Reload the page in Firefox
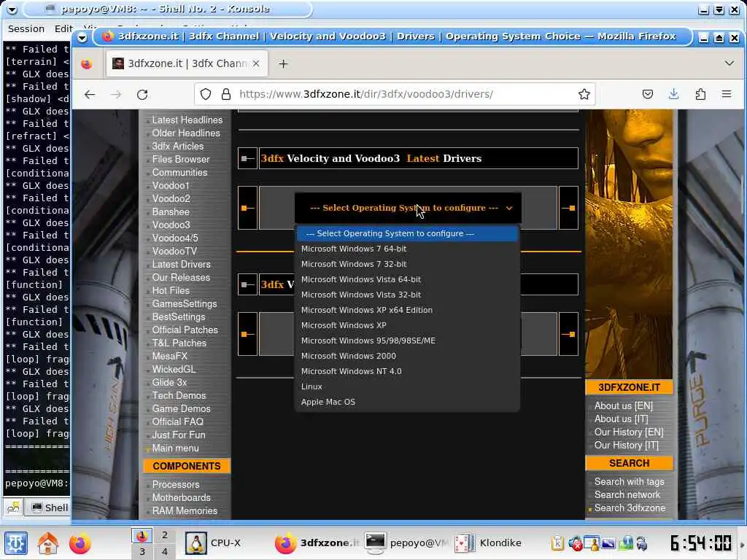The height and width of the screenshot is (560, 747). click(x=142, y=94)
